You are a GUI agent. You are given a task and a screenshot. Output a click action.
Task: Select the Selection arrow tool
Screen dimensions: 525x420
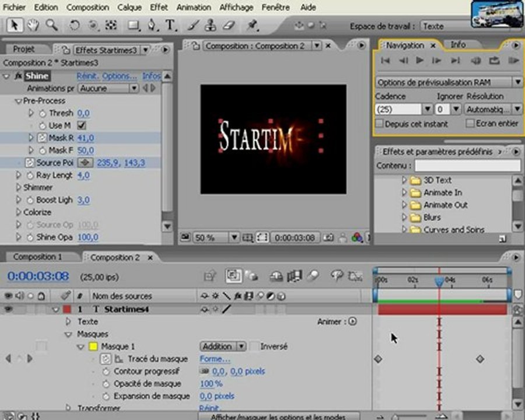coord(15,26)
